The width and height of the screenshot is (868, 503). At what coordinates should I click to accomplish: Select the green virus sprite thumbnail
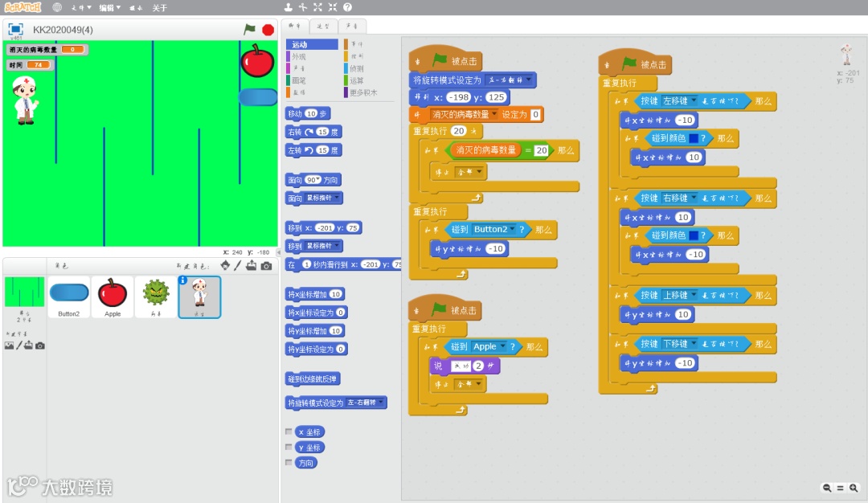tap(156, 297)
